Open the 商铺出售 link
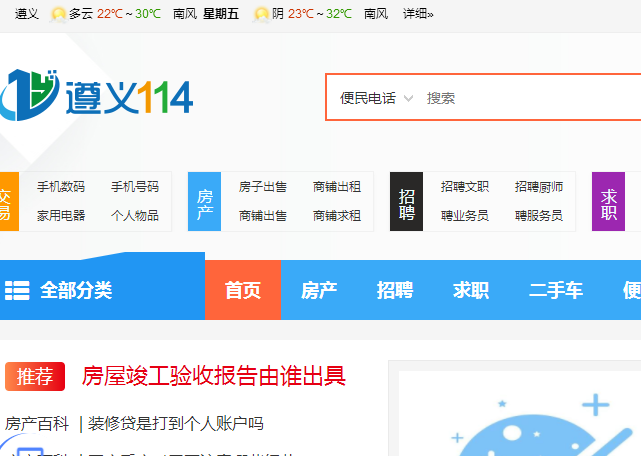The height and width of the screenshot is (456, 641). point(263,216)
